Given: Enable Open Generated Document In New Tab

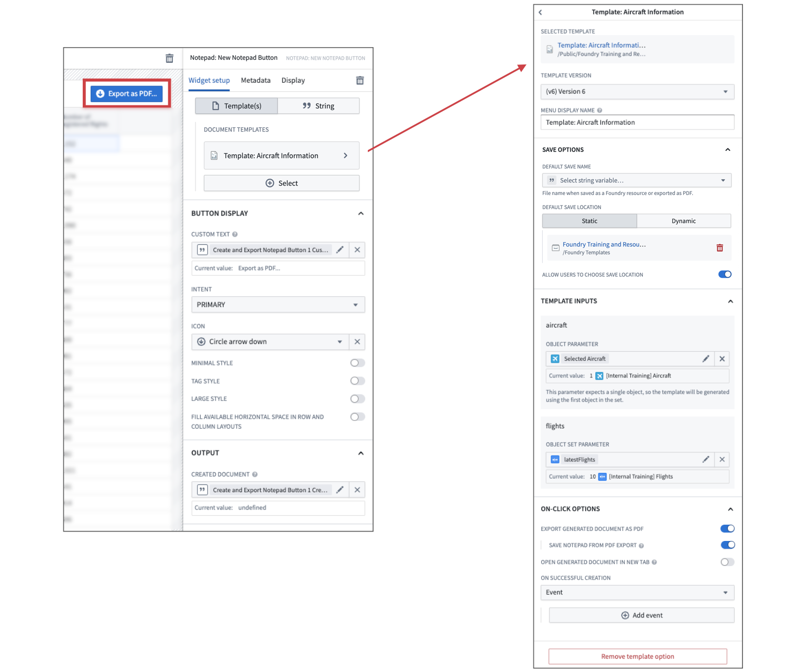Looking at the screenshot, I should tap(727, 562).
